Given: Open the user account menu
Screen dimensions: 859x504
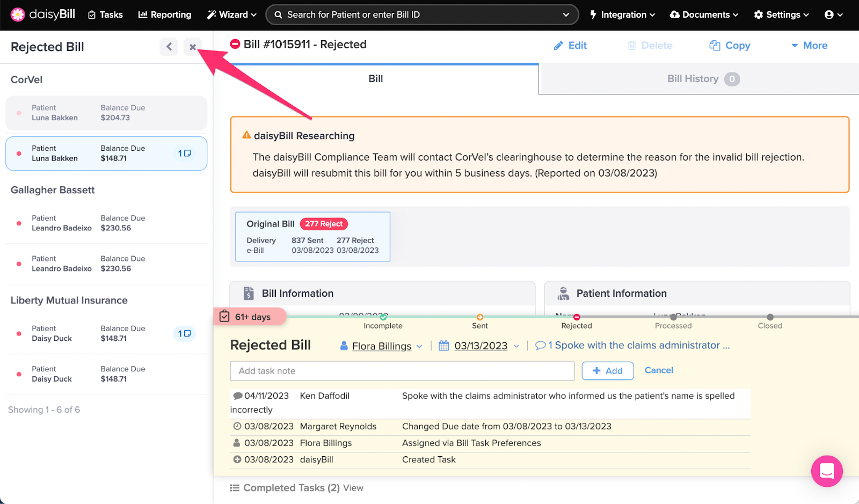Looking at the screenshot, I should pyautogui.click(x=833, y=14).
